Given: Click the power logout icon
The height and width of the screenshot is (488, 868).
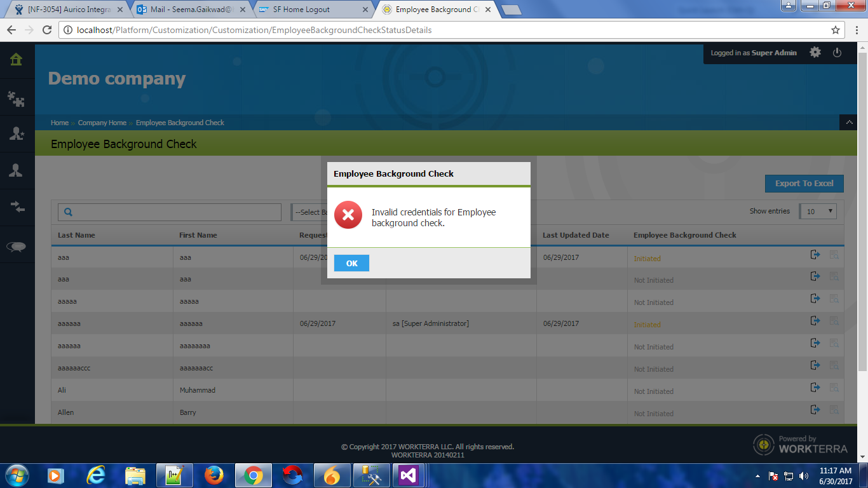Looking at the screenshot, I should pyautogui.click(x=837, y=53).
